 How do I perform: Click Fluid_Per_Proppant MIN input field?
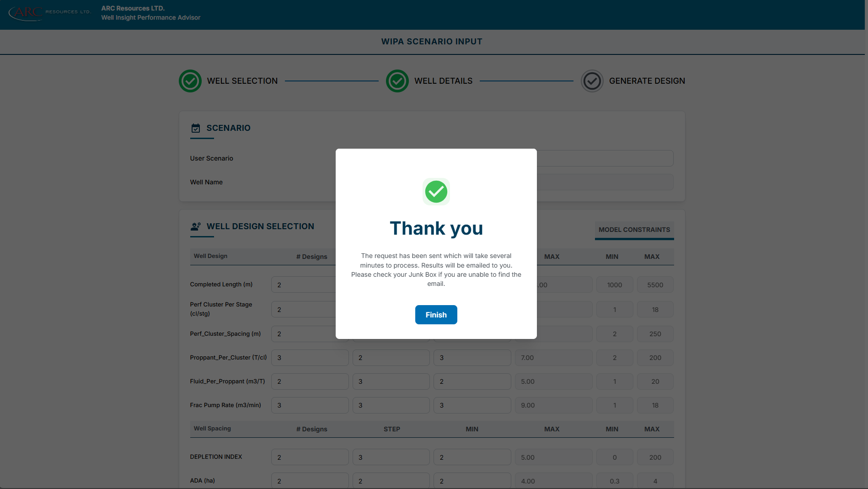pyautogui.click(x=472, y=382)
